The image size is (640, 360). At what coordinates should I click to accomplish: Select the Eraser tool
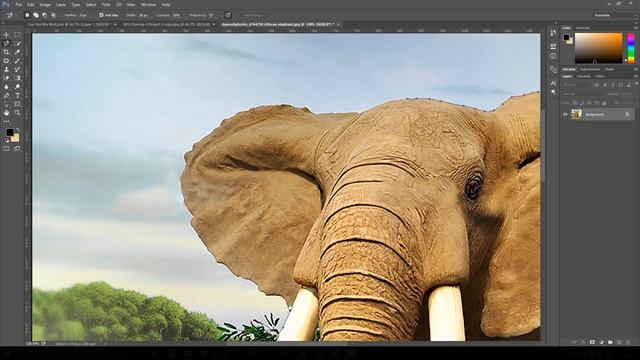point(6,78)
